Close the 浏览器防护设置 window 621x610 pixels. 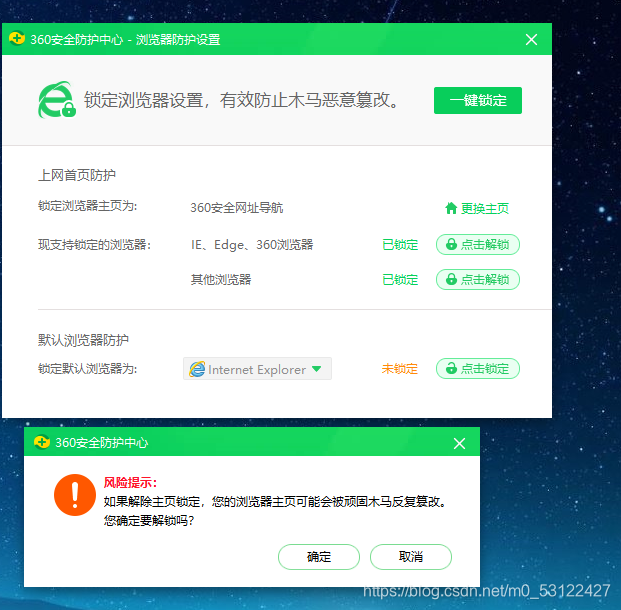click(x=531, y=39)
